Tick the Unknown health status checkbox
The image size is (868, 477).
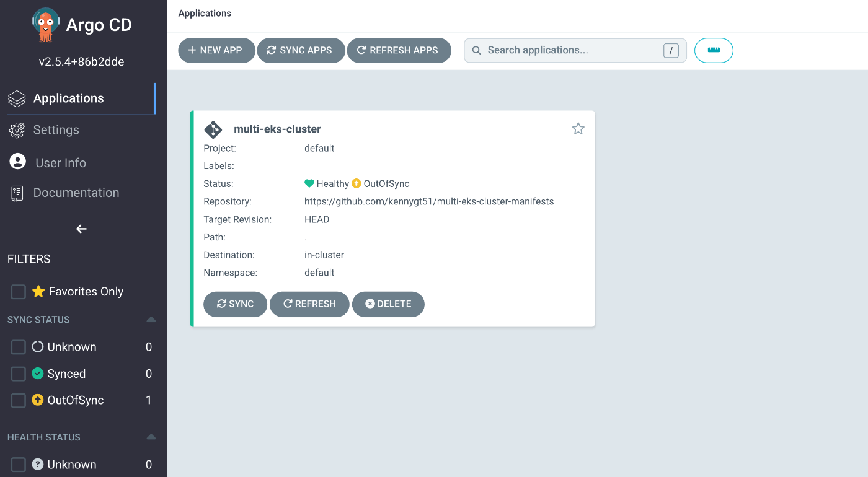(x=19, y=465)
